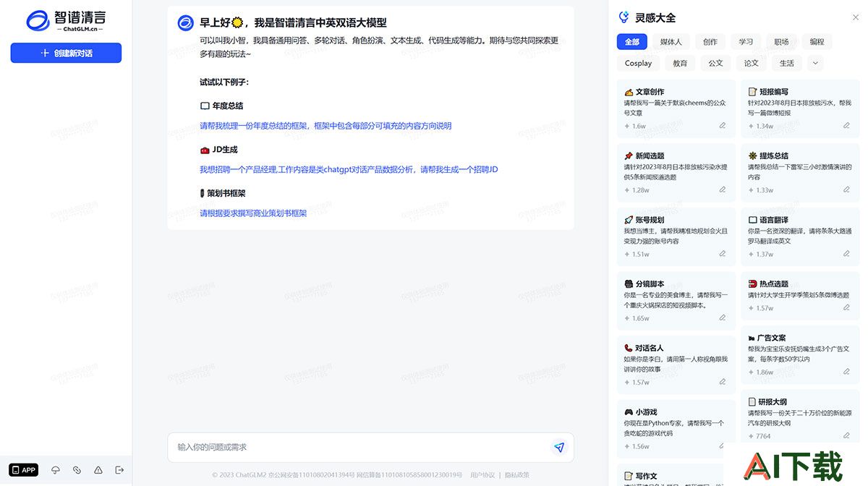Open the 短报编写 inspiration card
868x486 pixels.
(799, 108)
